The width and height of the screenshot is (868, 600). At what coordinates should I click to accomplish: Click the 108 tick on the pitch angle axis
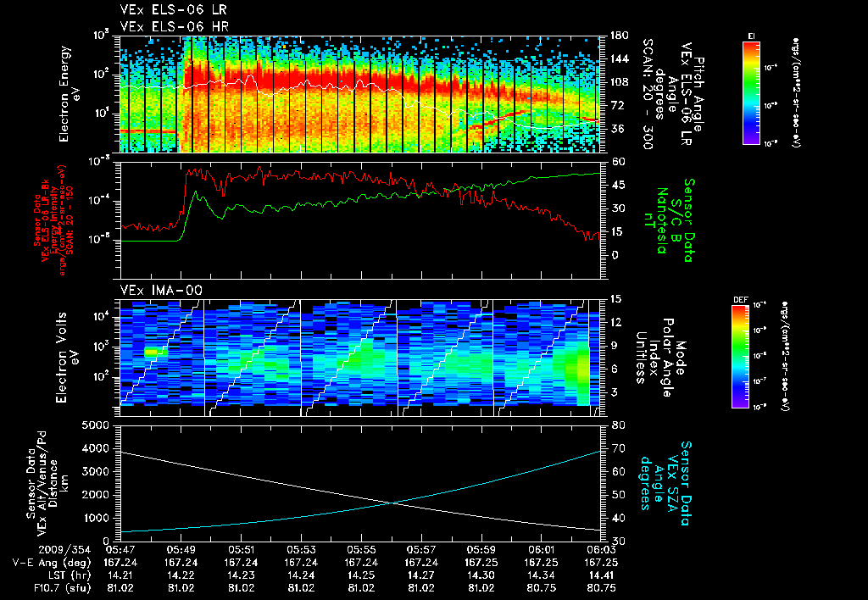pos(620,82)
